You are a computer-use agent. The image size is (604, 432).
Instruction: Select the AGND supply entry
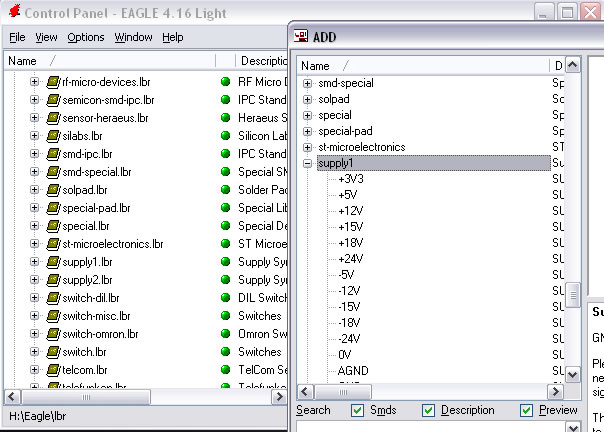(x=353, y=371)
